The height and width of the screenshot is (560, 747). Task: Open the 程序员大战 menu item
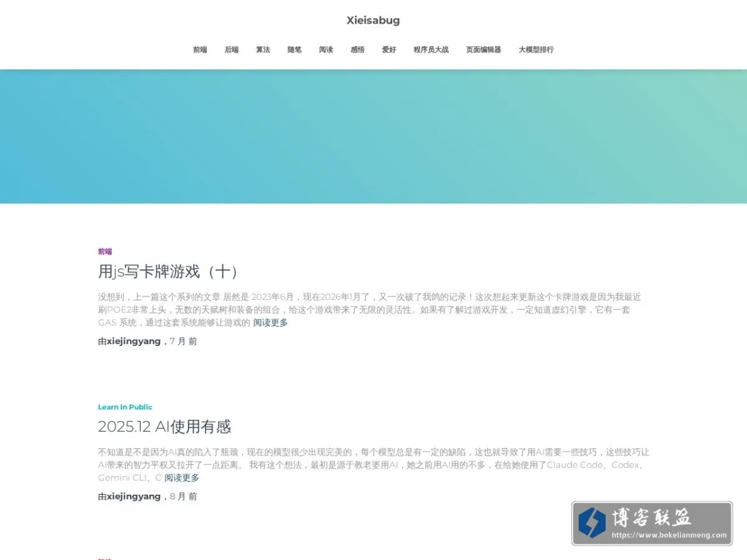[431, 50]
